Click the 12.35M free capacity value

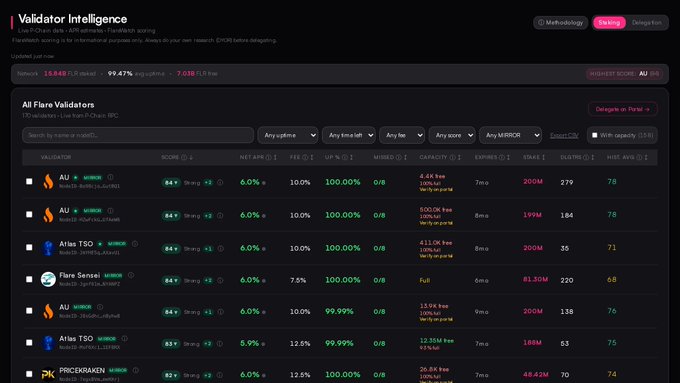click(436, 340)
